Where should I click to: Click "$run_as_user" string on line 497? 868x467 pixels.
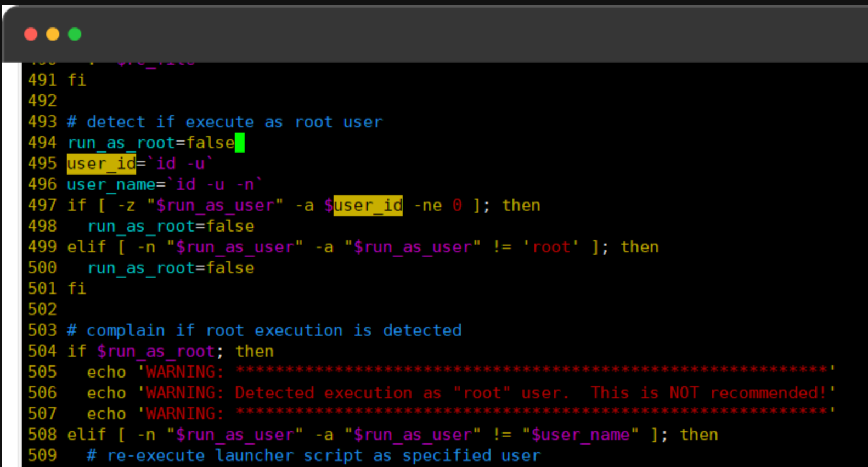(x=215, y=205)
